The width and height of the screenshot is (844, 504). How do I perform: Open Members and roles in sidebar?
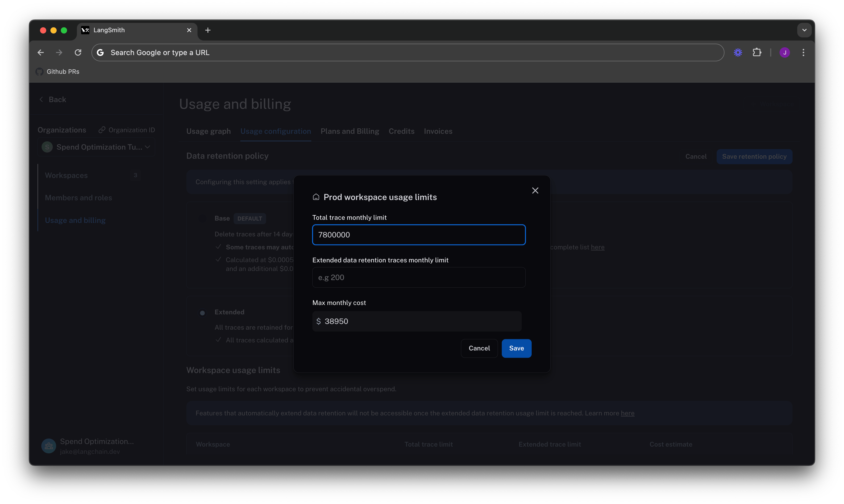coord(78,198)
